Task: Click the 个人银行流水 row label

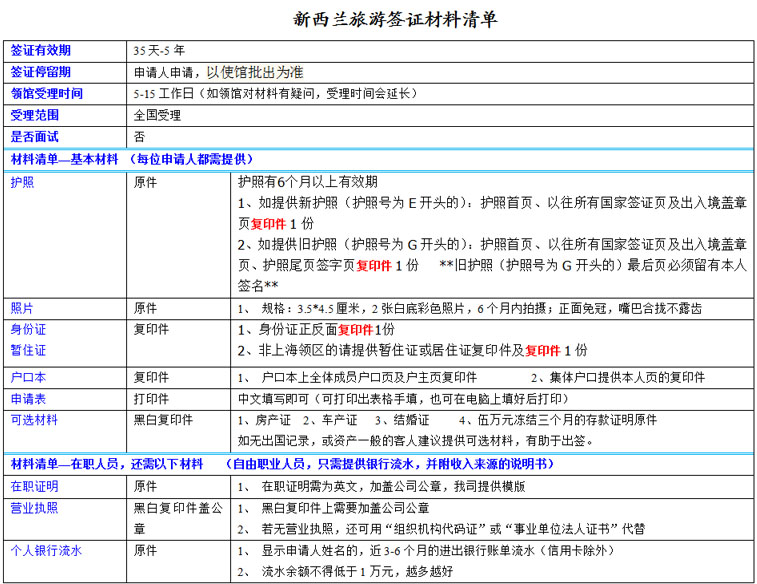Action: click(46, 551)
